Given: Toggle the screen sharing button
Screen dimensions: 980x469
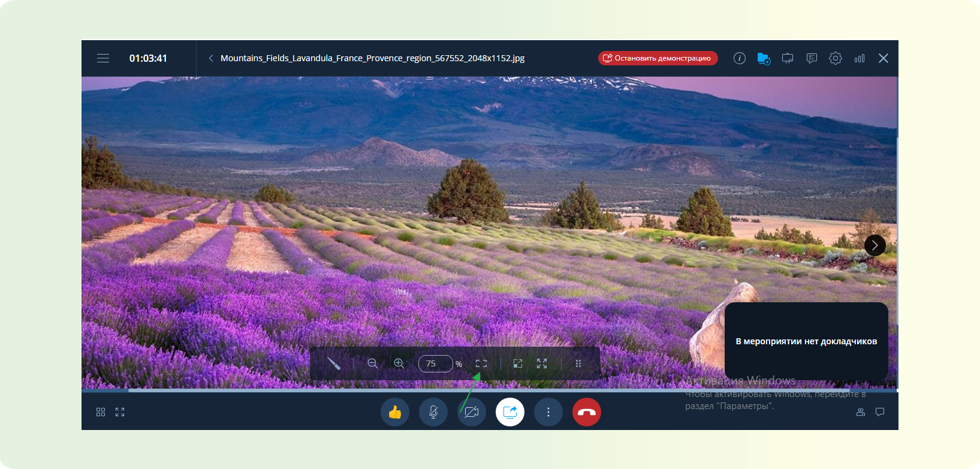Looking at the screenshot, I should 510,412.
